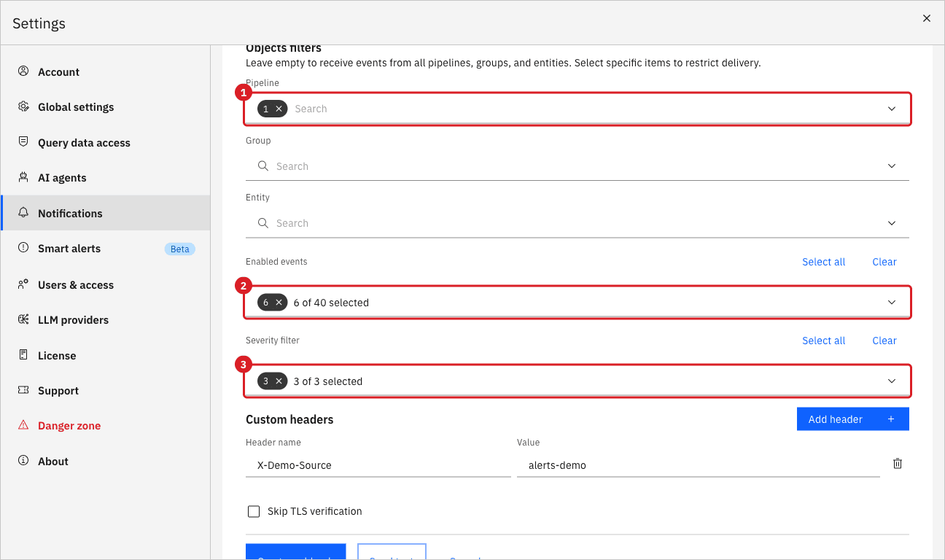945x560 pixels.
Task: Click the Users & access icon
Action: click(x=23, y=284)
